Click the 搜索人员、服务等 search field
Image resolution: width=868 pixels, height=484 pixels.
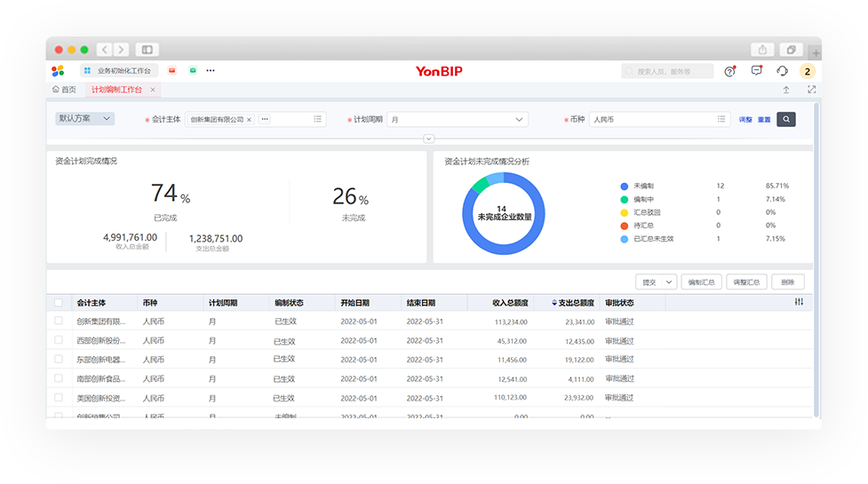point(668,71)
